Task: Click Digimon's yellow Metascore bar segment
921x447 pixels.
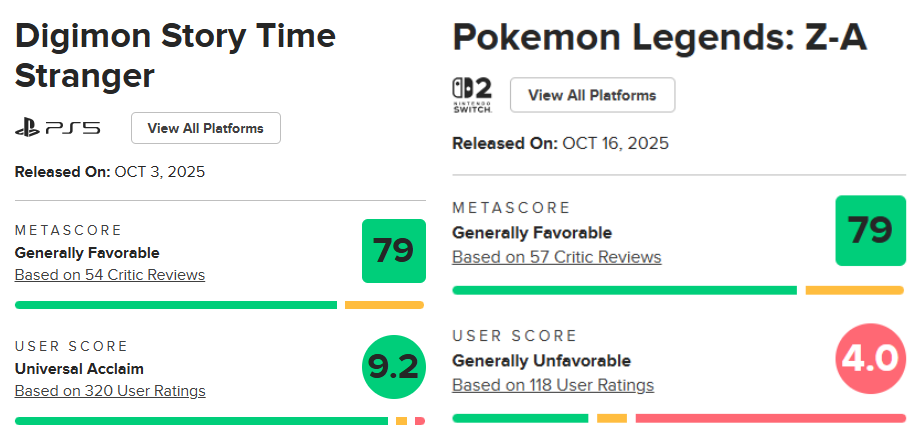Action: [x=384, y=305]
